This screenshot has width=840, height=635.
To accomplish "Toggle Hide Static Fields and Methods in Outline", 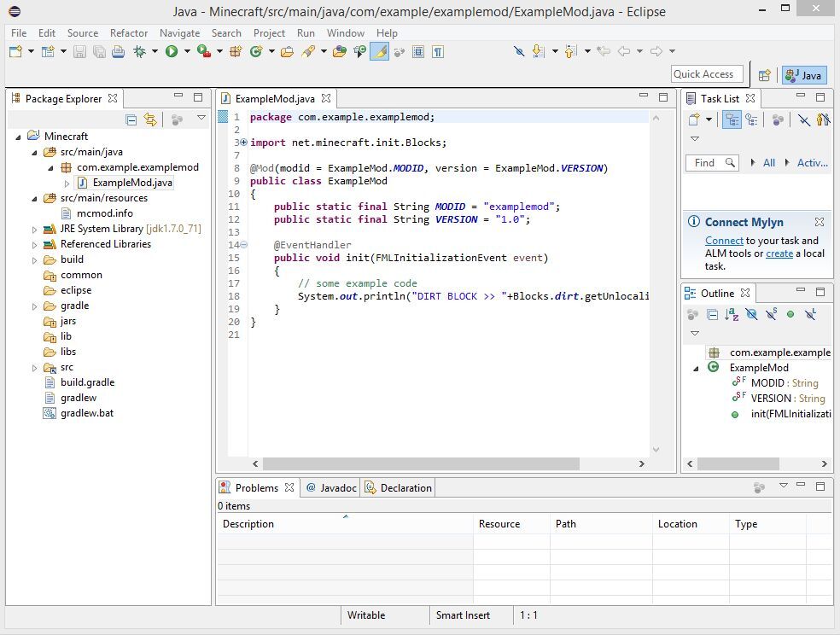I will 771,315.
